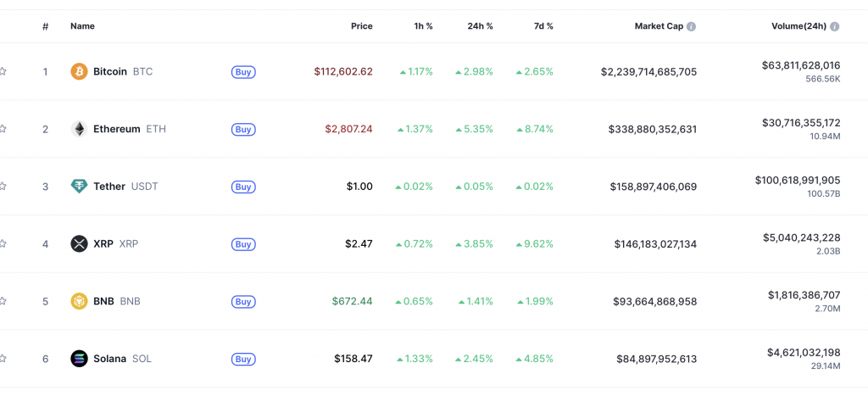Screen dimensions: 868x402
Task: Click the Buy button for Solana
Action: [x=243, y=359]
